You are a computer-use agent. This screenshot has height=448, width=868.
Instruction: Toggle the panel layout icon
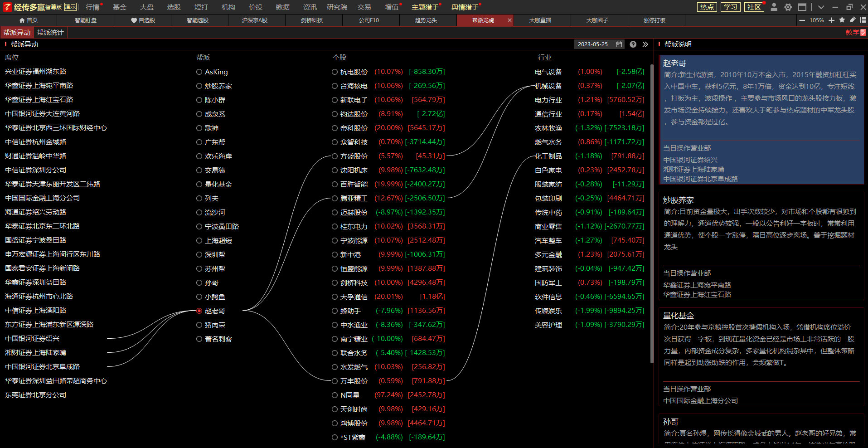pos(863,20)
